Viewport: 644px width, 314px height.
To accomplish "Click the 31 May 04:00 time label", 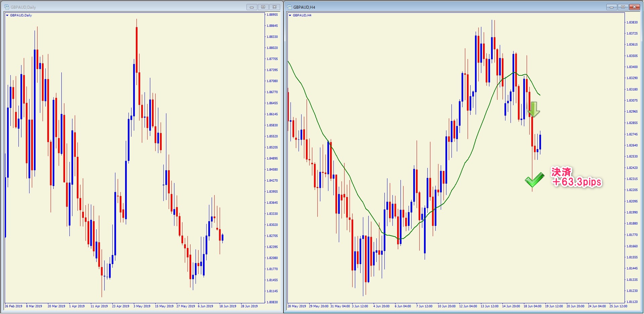I will pyautogui.click(x=340, y=306).
